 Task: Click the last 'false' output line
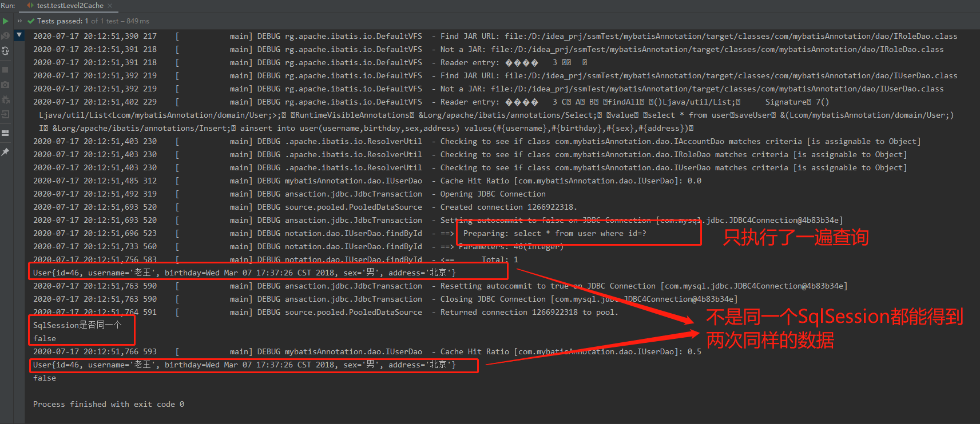(x=45, y=378)
